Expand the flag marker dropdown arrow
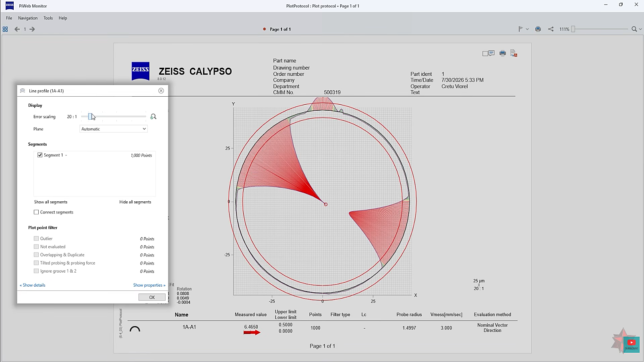644x362 pixels. tap(527, 29)
